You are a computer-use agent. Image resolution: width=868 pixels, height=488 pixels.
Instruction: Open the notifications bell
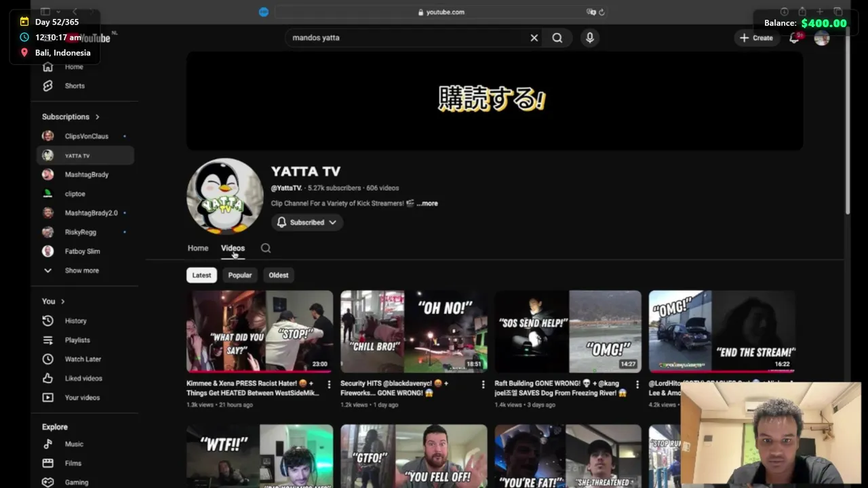(x=794, y=38)
